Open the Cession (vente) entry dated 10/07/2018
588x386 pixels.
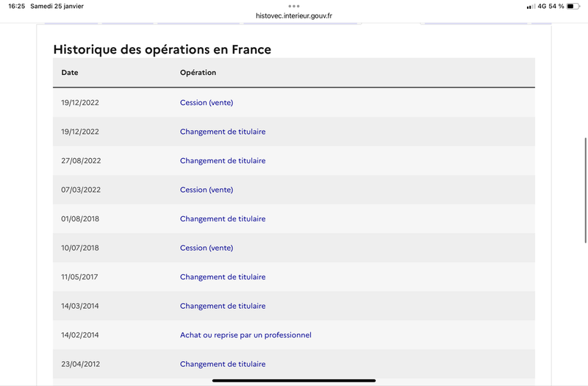tap(207, 248)
